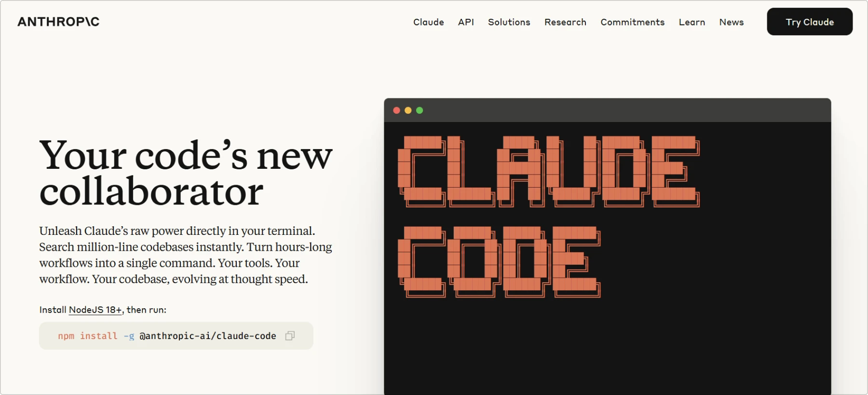The width and height of the screenshot is (868, 395).
Task: Click the terminal window title bar
Action: (608, 110)
